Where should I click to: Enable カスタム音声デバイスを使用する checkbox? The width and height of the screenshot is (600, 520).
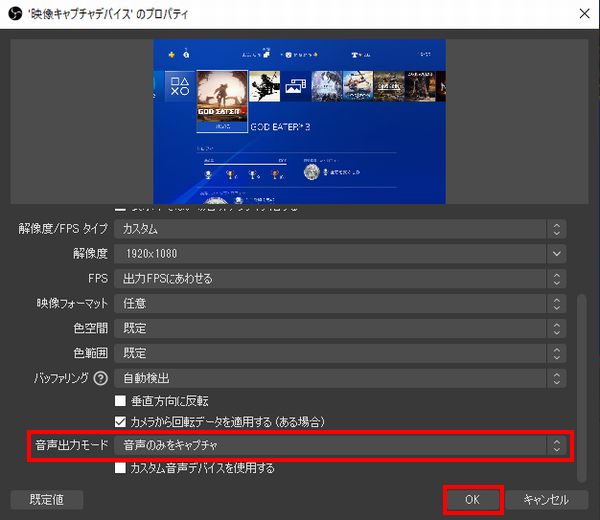coord(120,468)
